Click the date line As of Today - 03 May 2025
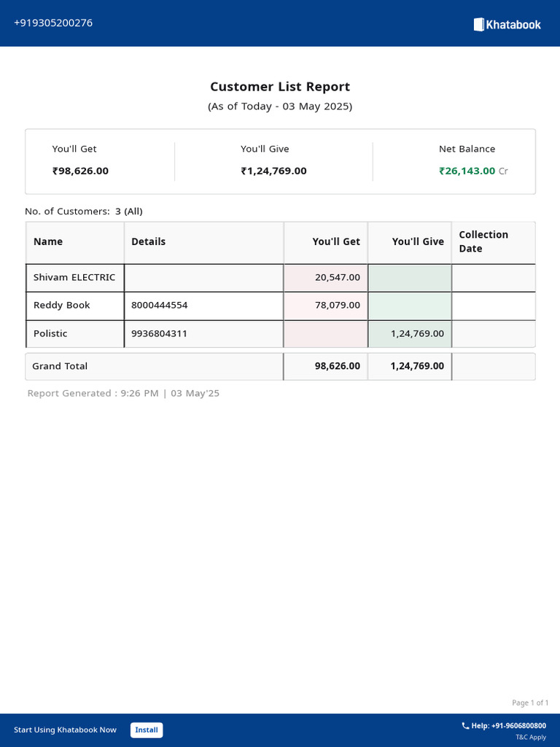 click(x=280, y=107)
